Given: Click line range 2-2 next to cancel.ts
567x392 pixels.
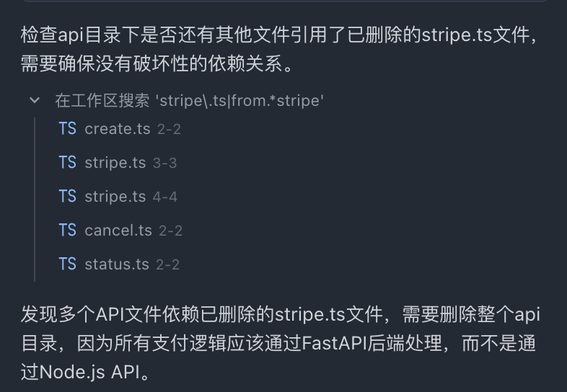Looking at the screenshot, I should click(x=170, y=231).
